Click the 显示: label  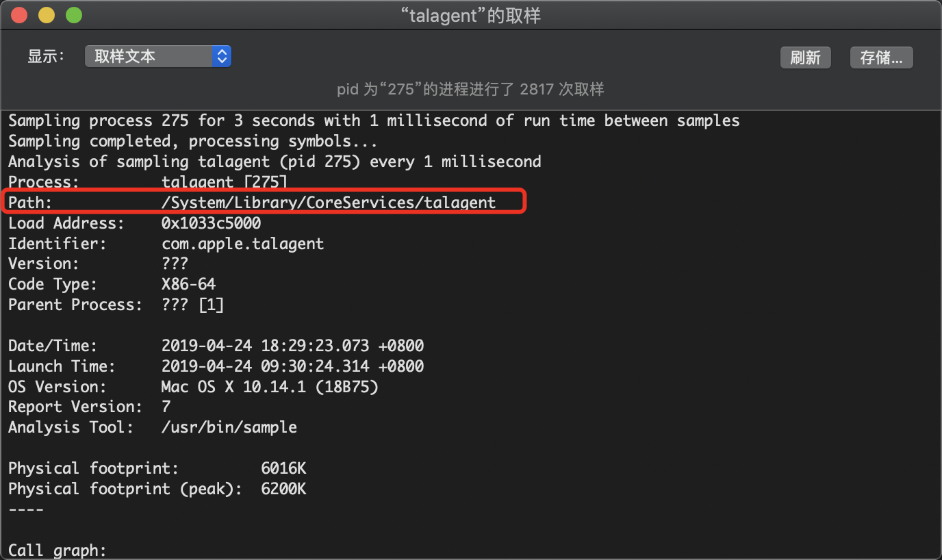tap(46, 57)
